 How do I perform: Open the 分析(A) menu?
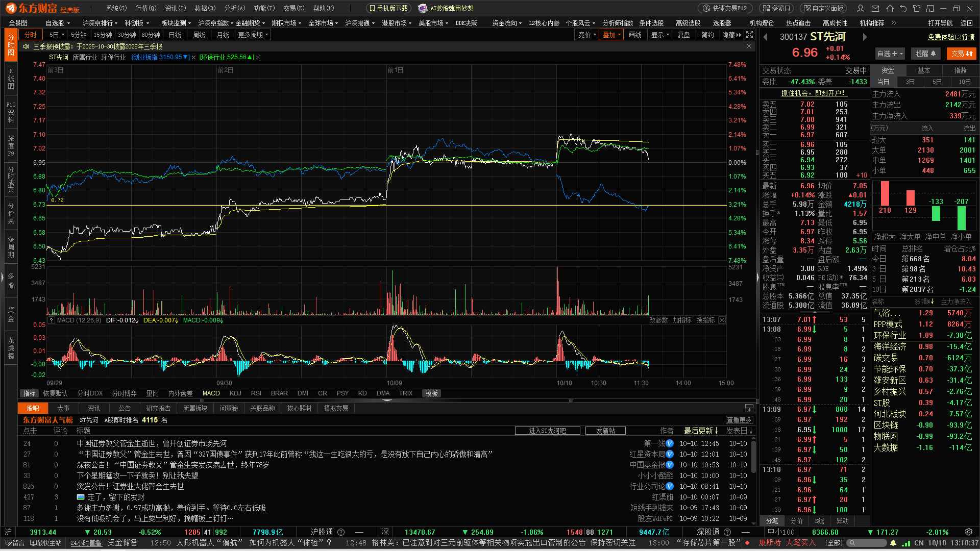coord(234,8)
